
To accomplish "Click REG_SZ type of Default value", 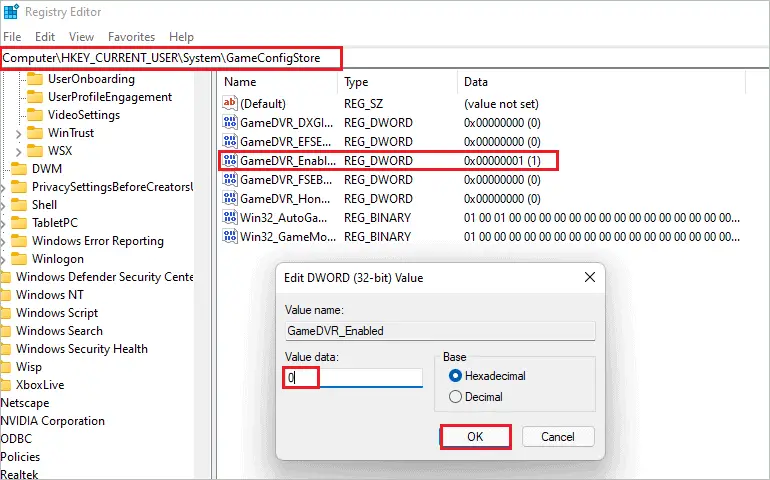I will click(363, 104).
